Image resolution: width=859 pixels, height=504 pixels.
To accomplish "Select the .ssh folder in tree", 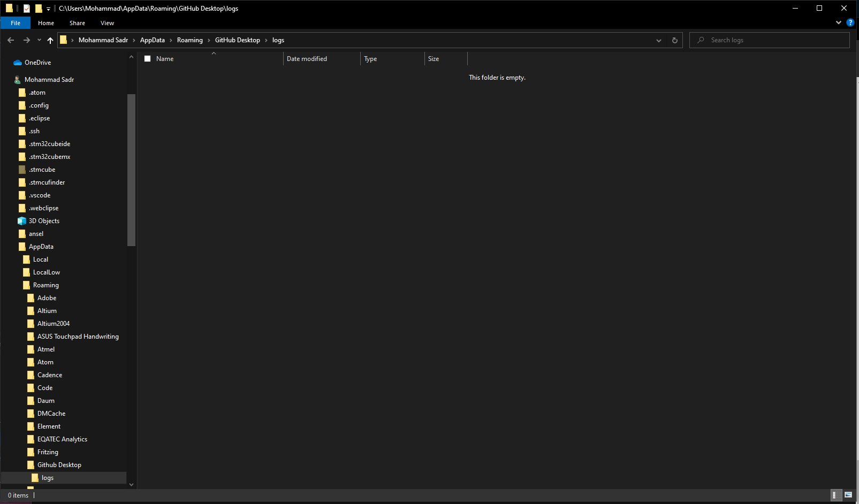I will 34,131.
